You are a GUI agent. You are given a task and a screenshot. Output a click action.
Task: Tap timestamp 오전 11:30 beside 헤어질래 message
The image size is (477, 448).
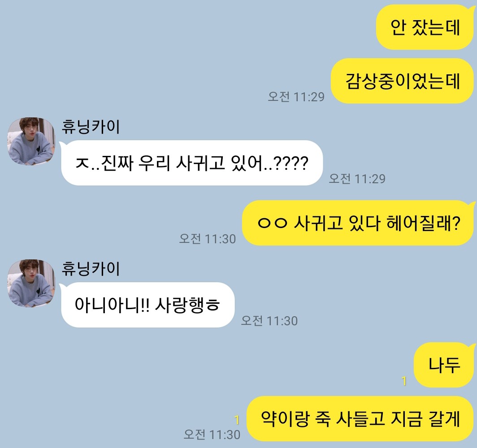pyautogui.click(x=208, y=239)
